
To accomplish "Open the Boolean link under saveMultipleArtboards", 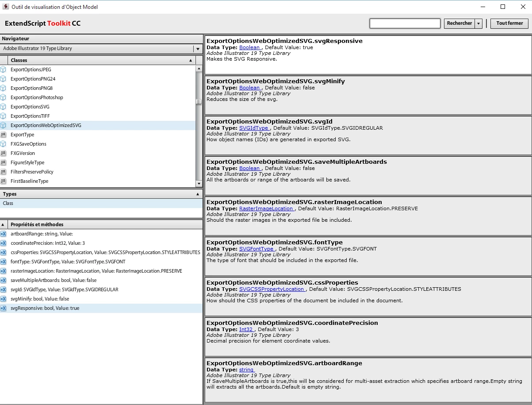I will 250,168.
